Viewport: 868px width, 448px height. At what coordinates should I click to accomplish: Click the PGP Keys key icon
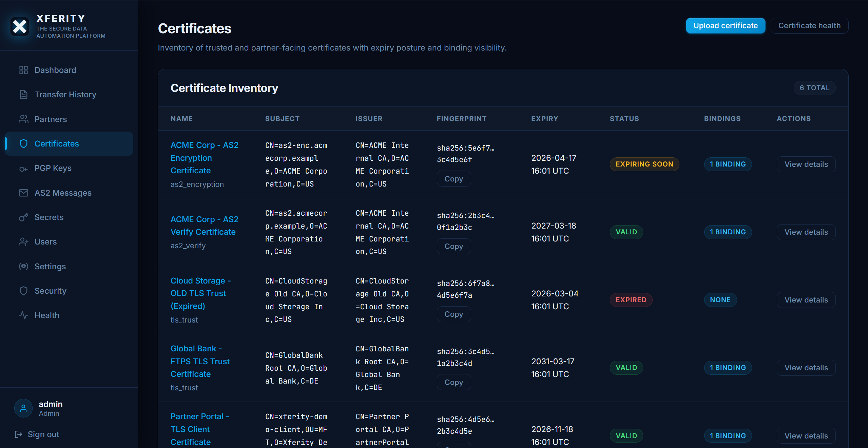[23, 169]
